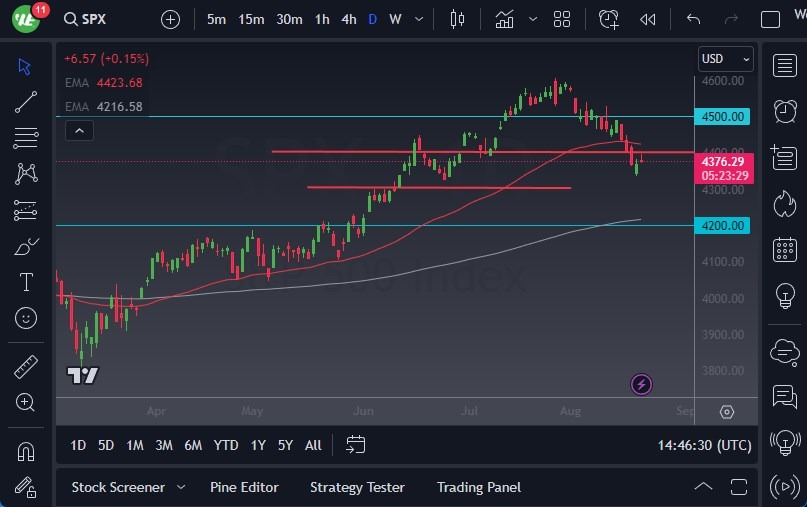The image size is (807, 507).
Task: Select the Trend Line drawing tool
Action: click(x=26, y=101)
